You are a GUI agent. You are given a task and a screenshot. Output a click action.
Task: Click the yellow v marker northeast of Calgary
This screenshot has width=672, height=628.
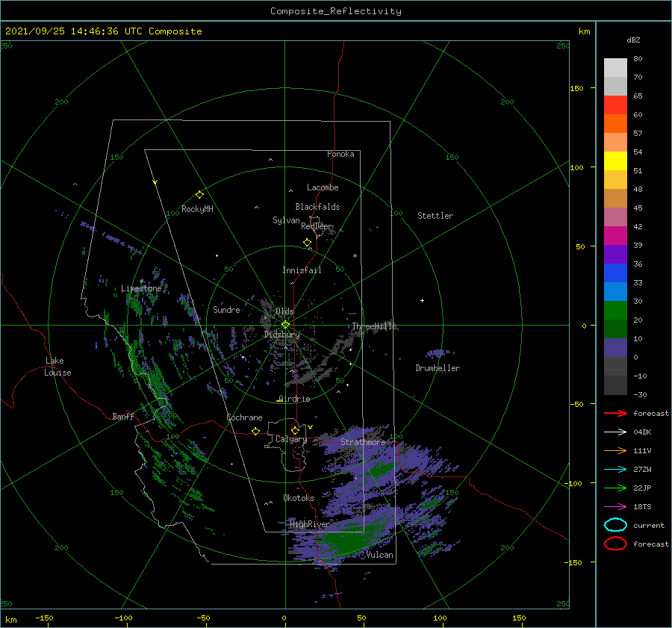(311, 427)
